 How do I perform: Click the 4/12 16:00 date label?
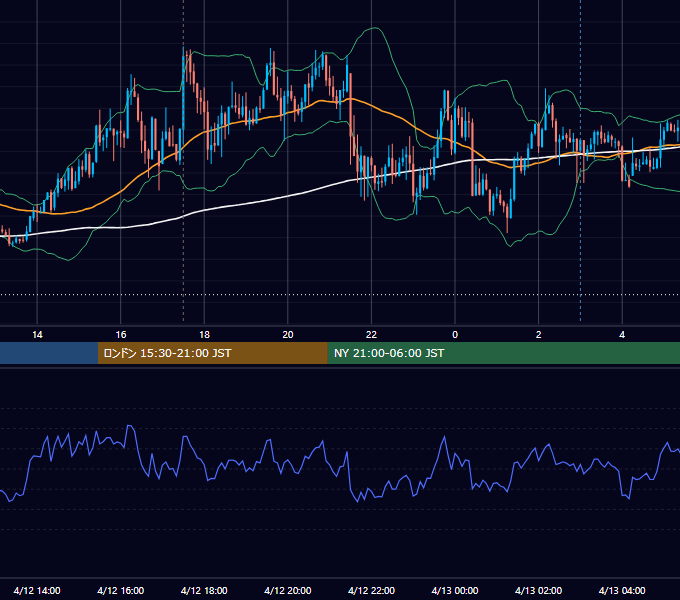pyautogui.click(x=121, y=590)
